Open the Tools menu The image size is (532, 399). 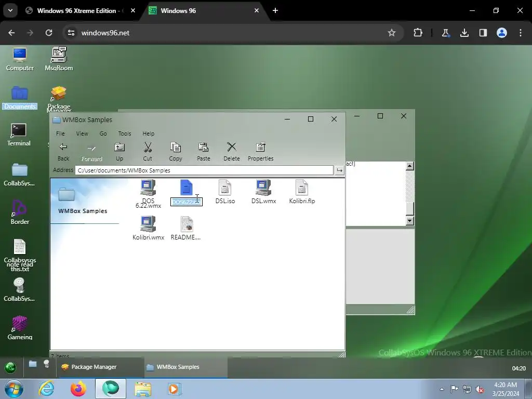coord(125,134)
